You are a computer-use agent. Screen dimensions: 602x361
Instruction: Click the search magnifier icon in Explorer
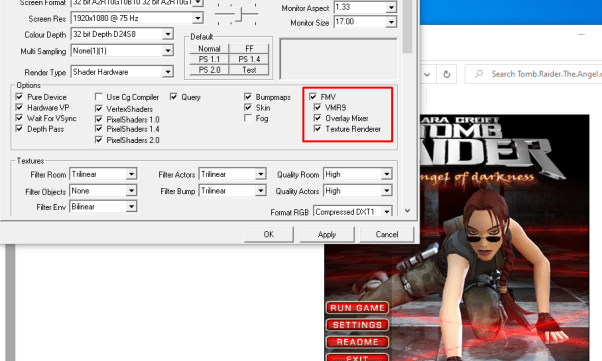click(x=478, y=74)
